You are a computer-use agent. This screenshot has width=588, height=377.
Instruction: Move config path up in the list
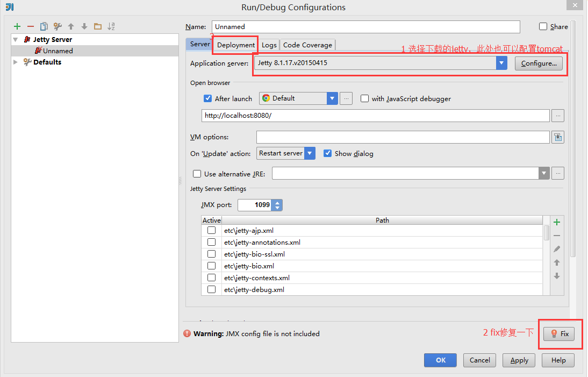[x=557, y=262]
